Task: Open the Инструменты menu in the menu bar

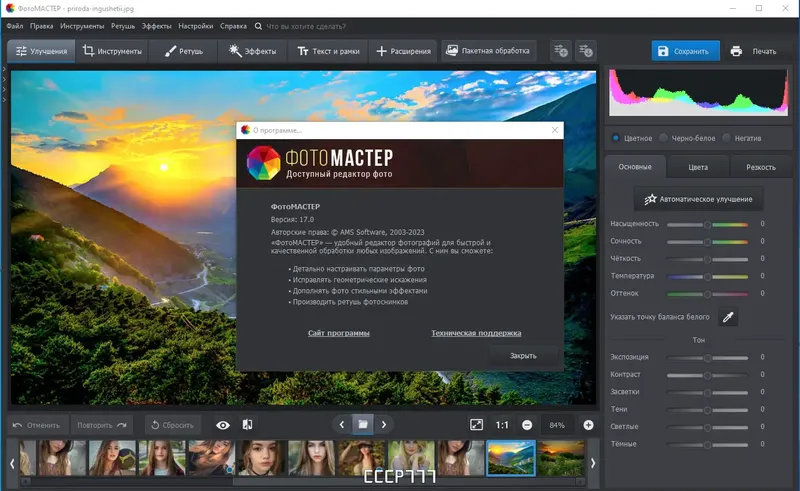Action: (x=82, y=26)
